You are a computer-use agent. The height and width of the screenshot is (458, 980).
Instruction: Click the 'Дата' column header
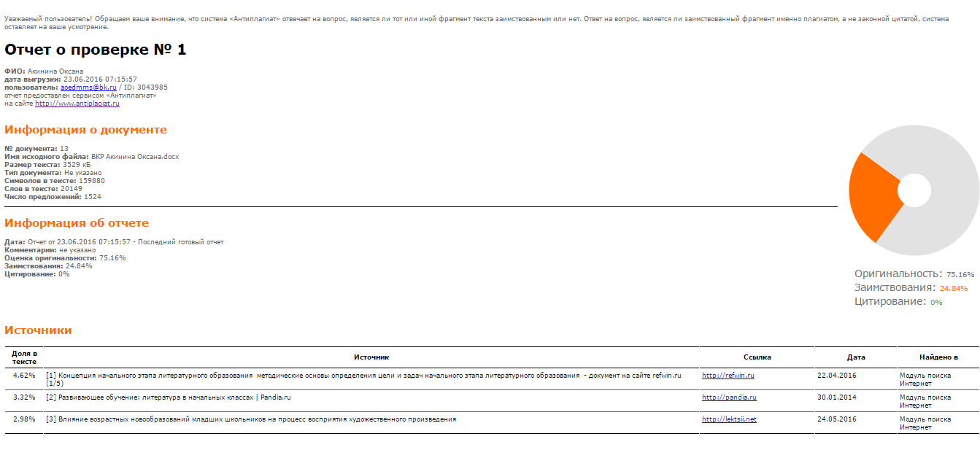(x=856, y=357)
